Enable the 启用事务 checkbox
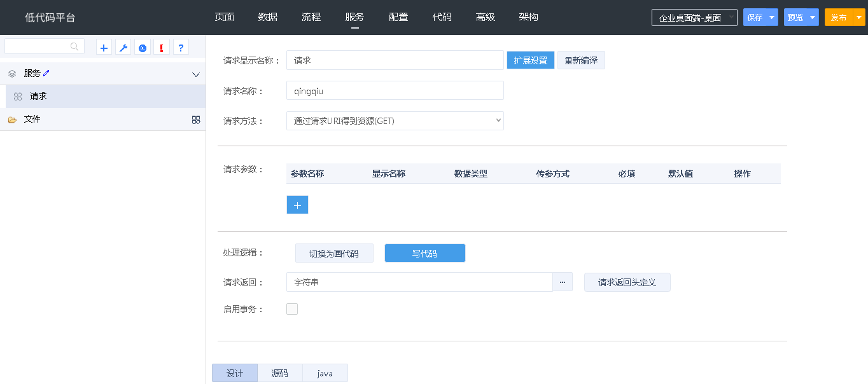868x384 pixels. [292, 309]
